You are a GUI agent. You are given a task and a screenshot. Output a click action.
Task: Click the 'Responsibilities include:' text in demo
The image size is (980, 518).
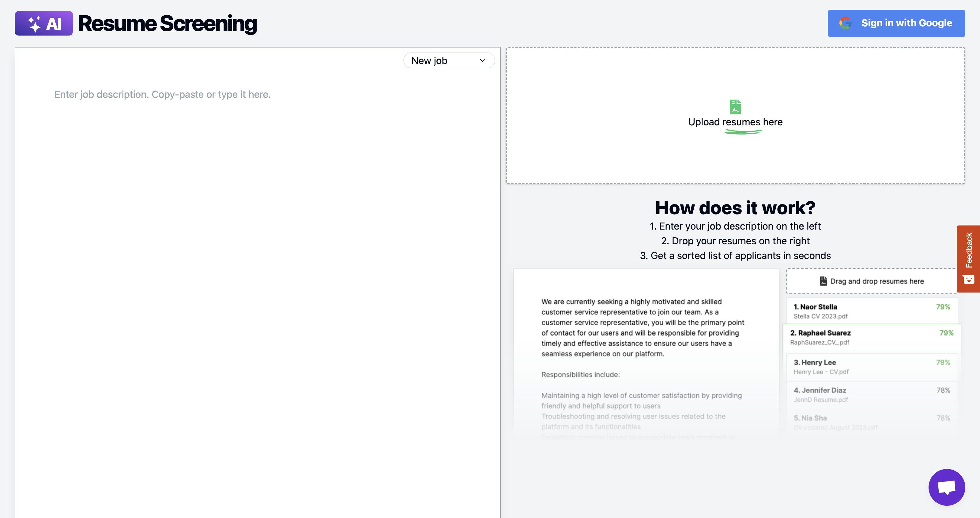pos(581,375)
